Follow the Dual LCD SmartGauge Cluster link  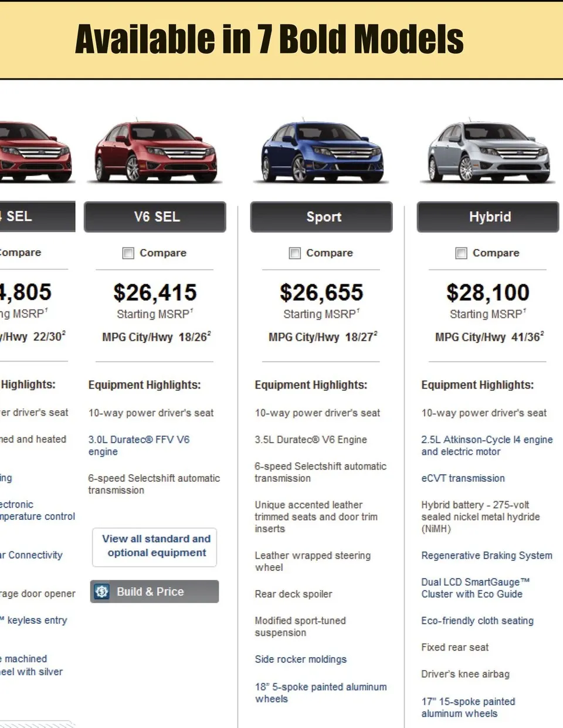[x=475, y=588]
